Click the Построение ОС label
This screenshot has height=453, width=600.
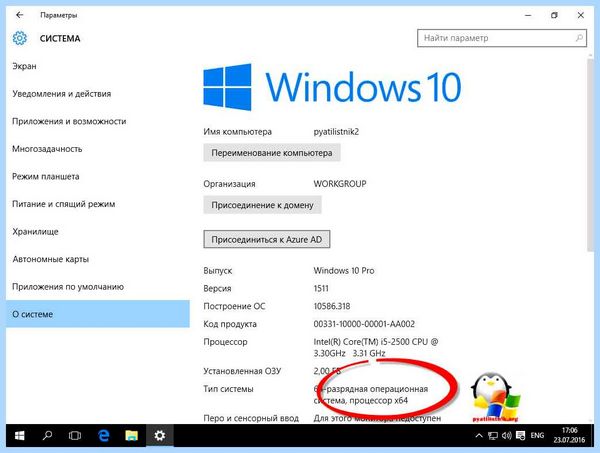coord(234,306)
